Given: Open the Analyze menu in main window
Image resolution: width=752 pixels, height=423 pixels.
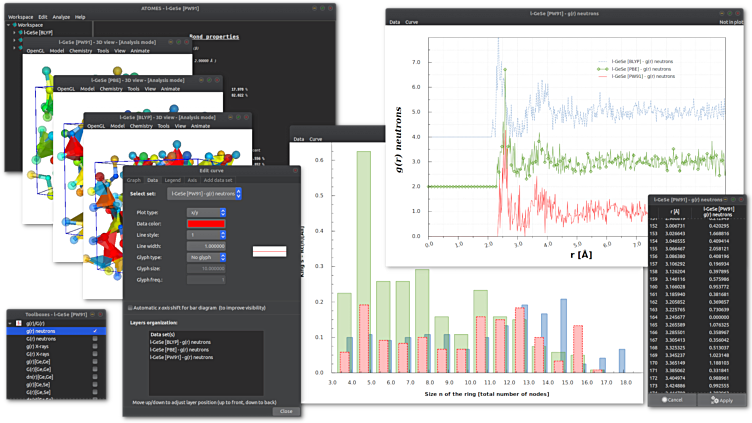Looking at the screenshot, I should [60, 17].
